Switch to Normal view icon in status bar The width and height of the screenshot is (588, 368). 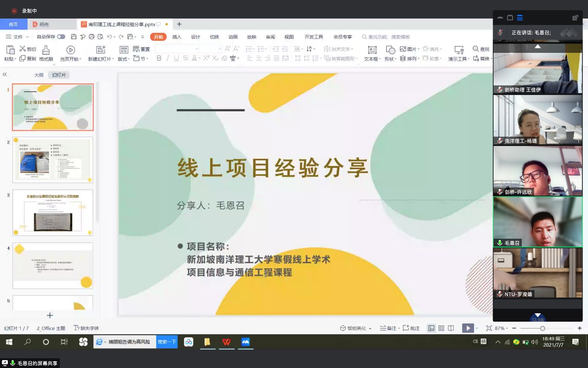pos(431,328)
